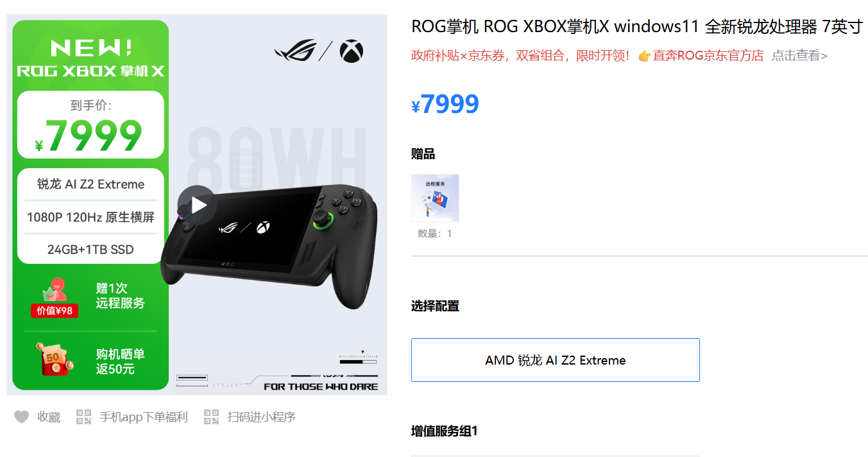Click the ROG logo on product image
The height and width of the screenshot is (457, 868).
tap(295, 51)
